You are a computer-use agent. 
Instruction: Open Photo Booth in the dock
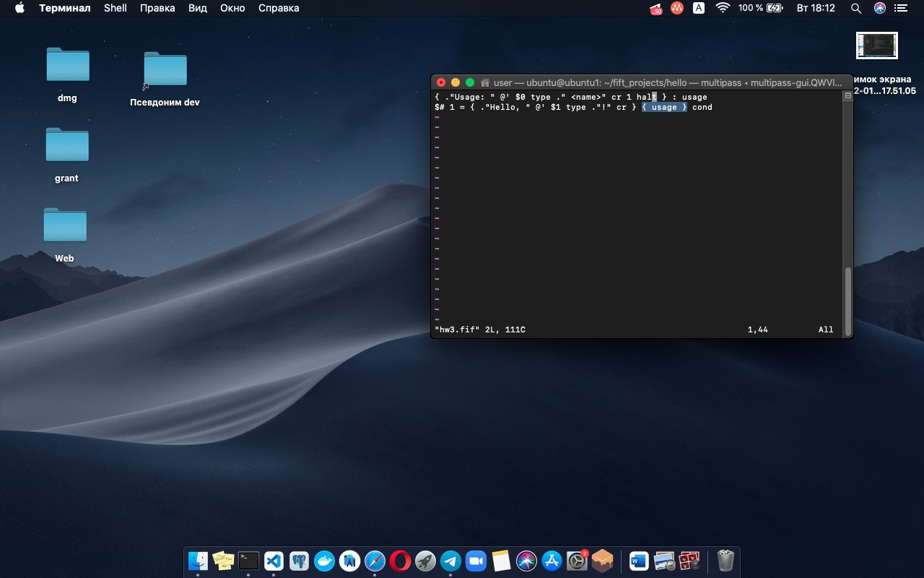(689, 561)
